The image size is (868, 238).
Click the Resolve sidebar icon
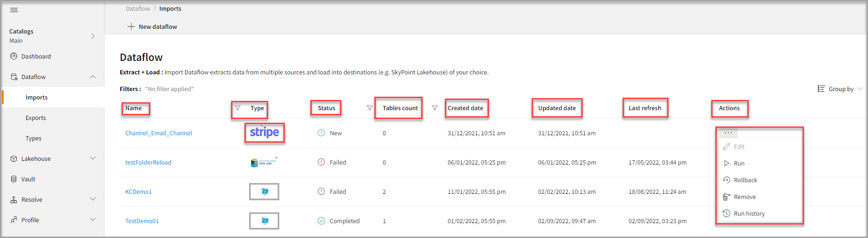coord(14,199)
